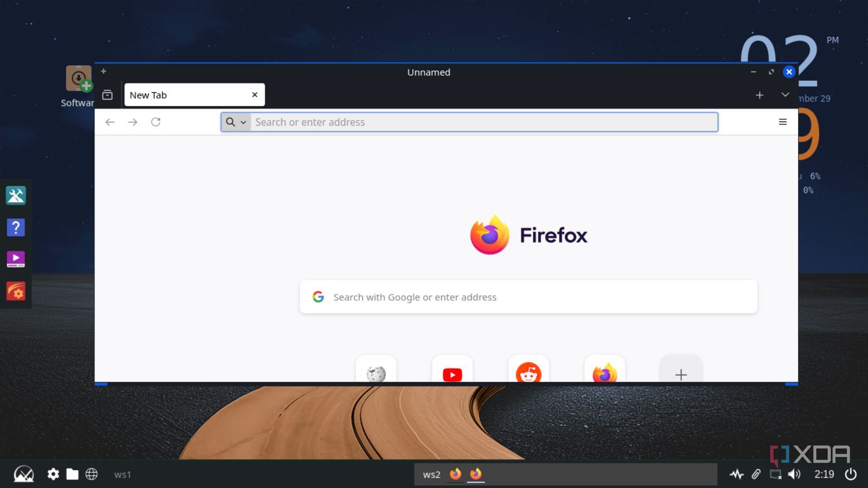Screen dimensions: 868x488
Task: Reload the page with the refresh icon
Action: point(156,122)
